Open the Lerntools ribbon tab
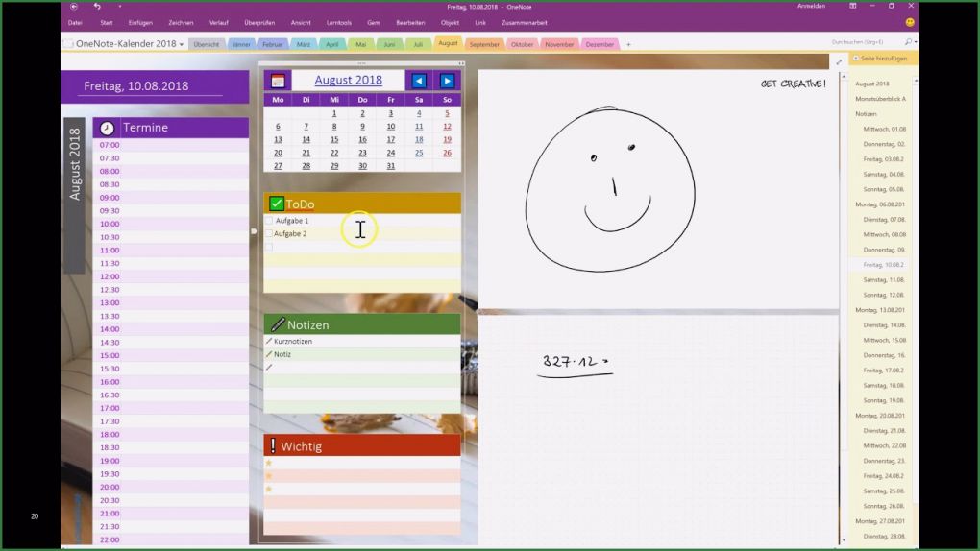980x551 pixels. 339,22
